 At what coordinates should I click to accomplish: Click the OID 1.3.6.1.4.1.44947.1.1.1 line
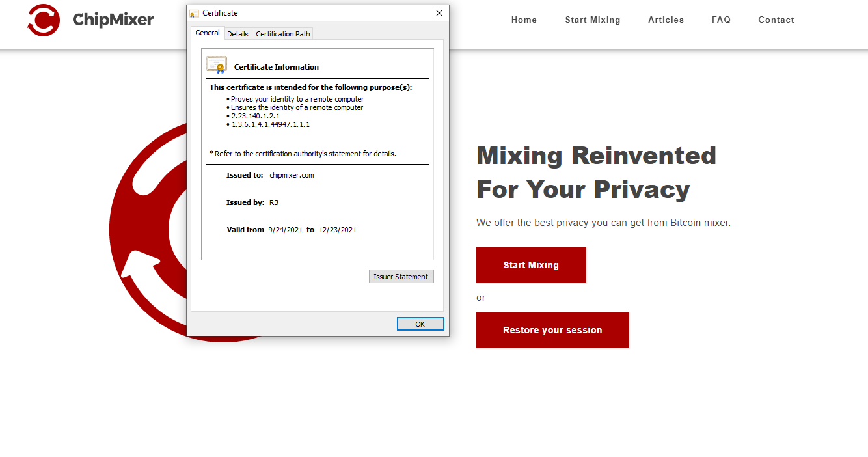pos(271,124)
